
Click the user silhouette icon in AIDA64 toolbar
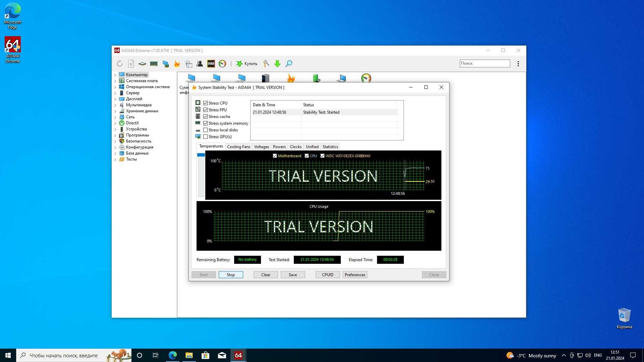pos(200,64)
